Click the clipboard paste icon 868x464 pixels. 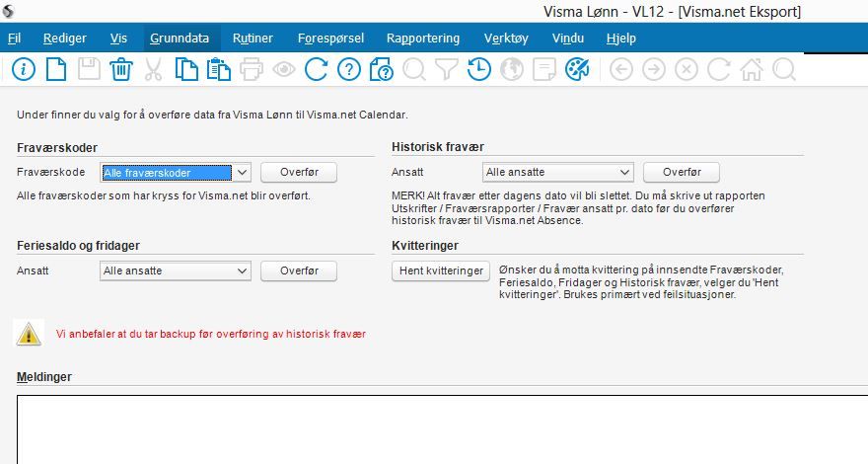219,70
